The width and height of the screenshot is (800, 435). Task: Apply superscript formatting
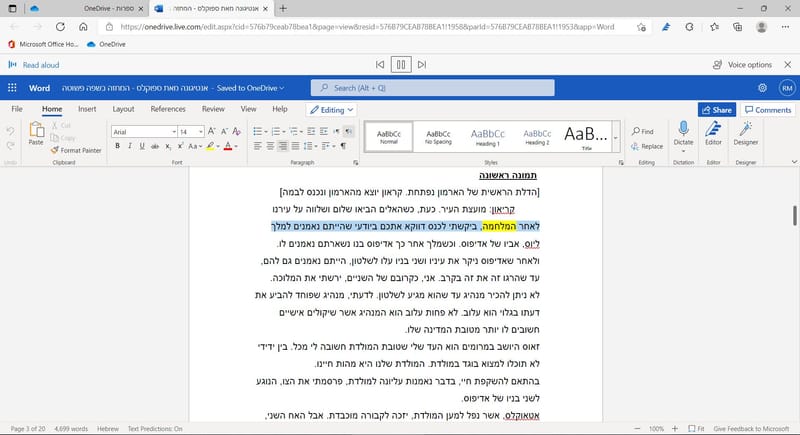180,146
